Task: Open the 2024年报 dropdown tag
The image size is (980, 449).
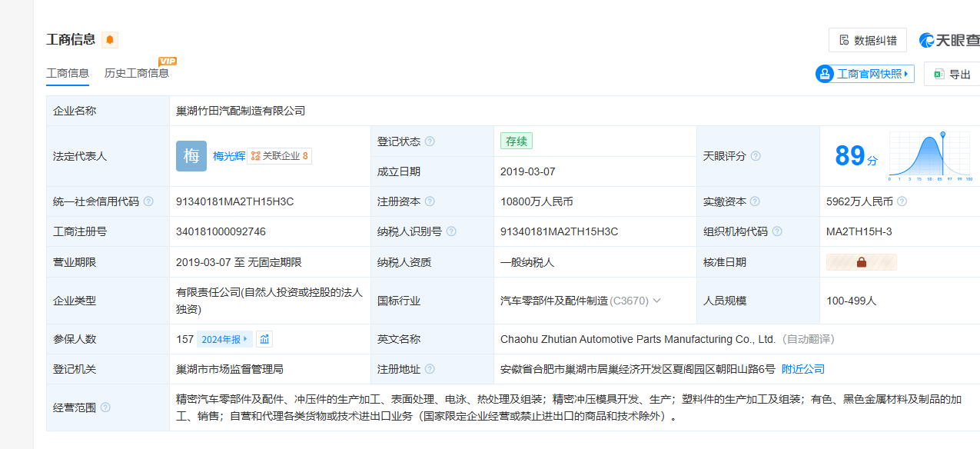Action: (x=224, y=339)
